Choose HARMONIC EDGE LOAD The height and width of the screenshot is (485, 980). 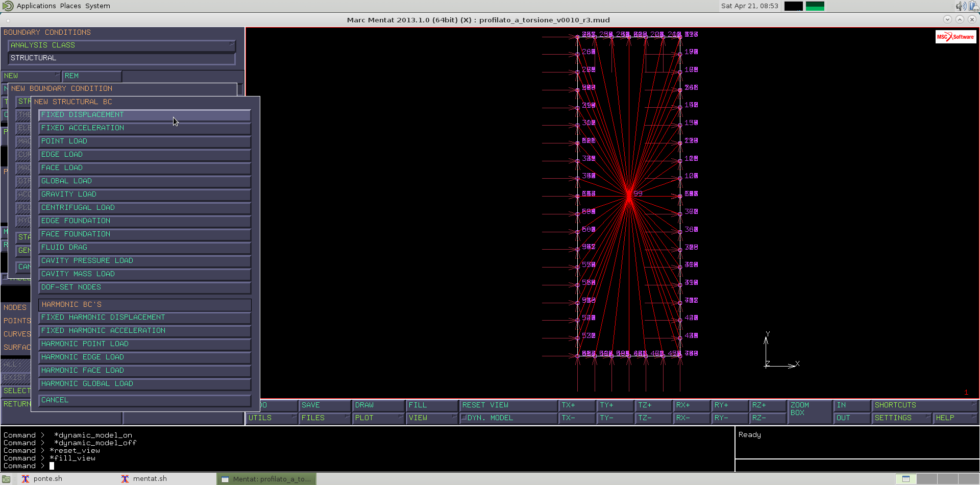pos(144,357)
